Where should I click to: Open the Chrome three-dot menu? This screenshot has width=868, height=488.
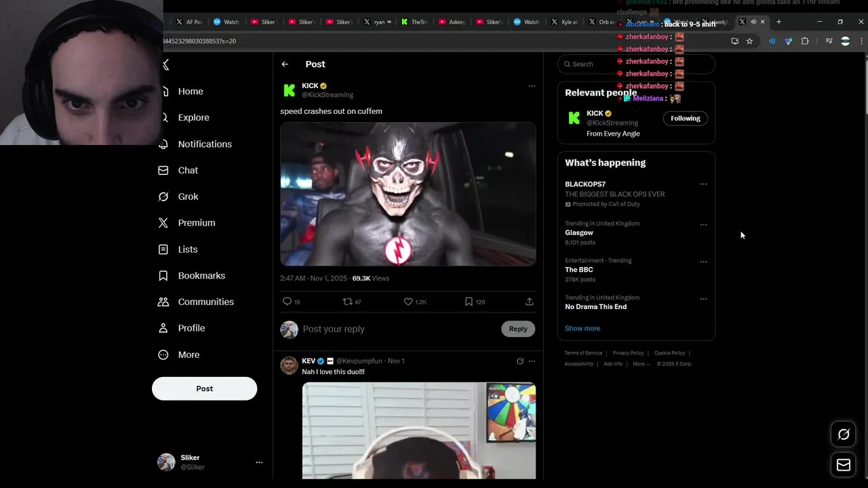tap(862, 41)
